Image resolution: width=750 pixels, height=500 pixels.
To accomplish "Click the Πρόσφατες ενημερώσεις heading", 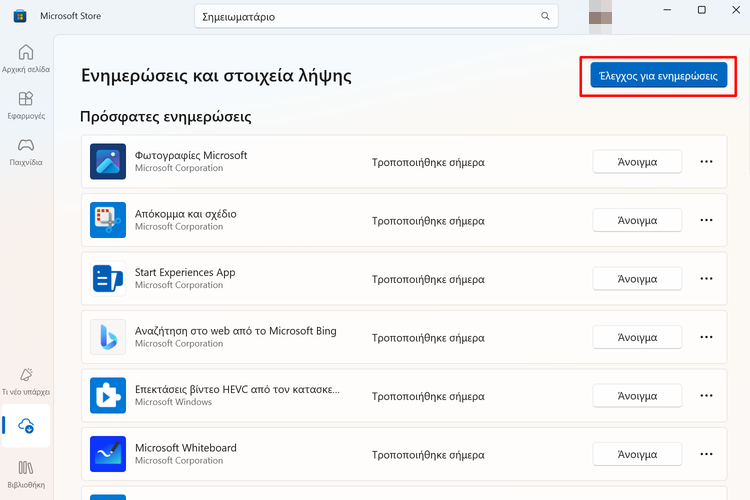I will pos(165,117).
